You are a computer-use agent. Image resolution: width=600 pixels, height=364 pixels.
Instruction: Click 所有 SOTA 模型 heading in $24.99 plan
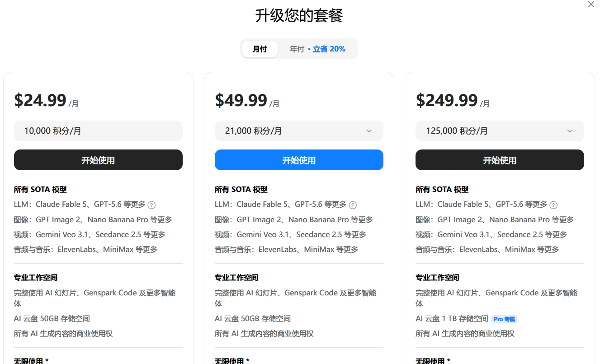click(x=40, y=190)
